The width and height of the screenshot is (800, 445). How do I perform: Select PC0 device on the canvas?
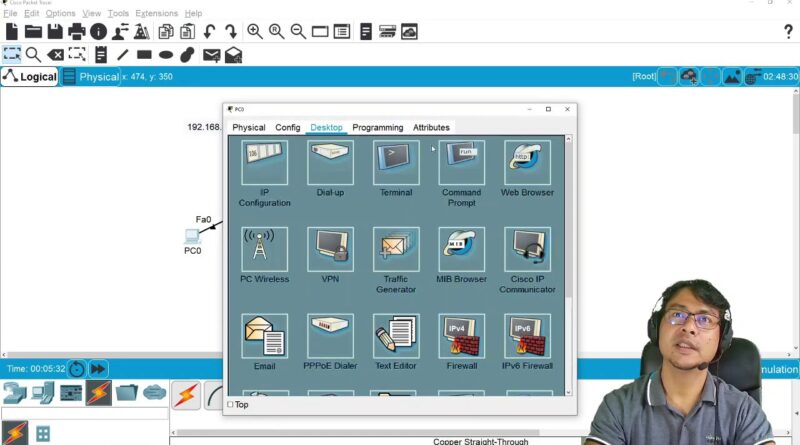click(192, 237)
